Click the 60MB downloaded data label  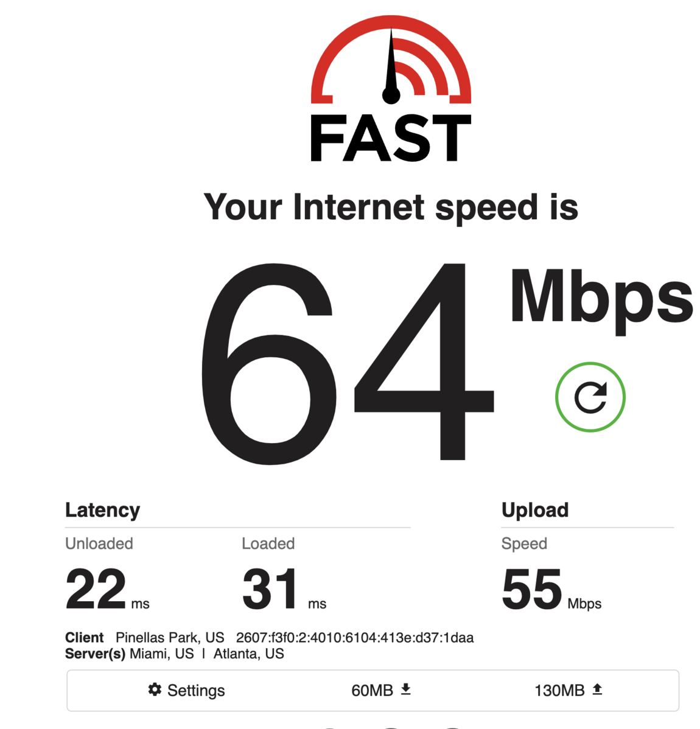coord(372,691)
